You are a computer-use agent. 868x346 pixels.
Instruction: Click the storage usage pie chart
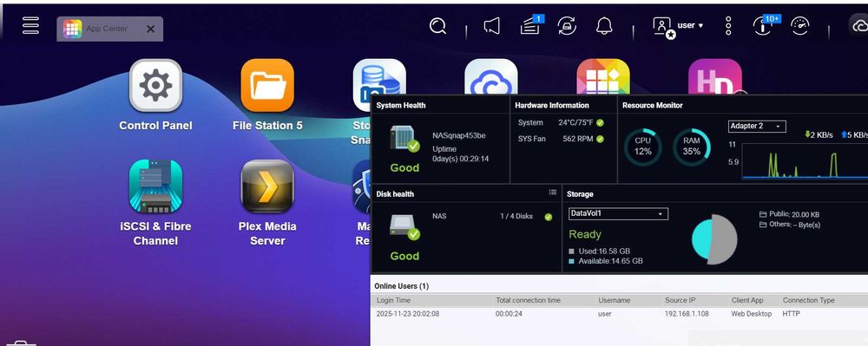pos(714,239)
